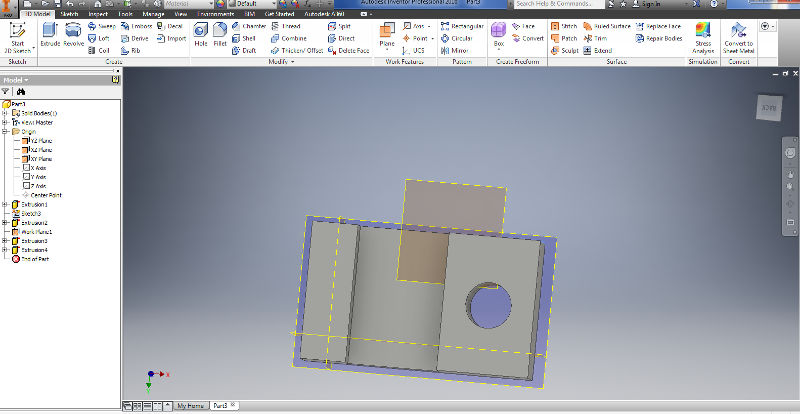Expand the Extrusion1 node
800x414 pixels.
[x=5, y=204]
